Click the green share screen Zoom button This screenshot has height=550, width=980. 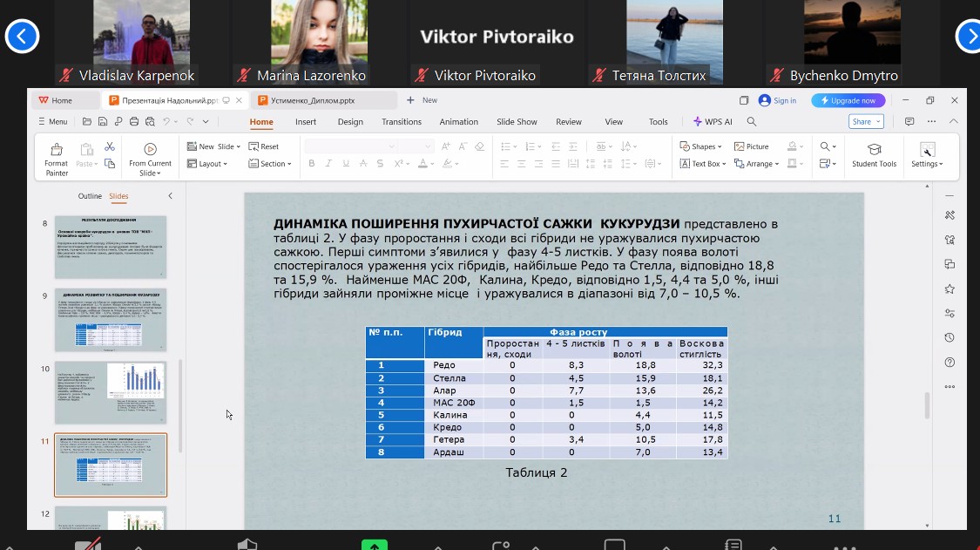click(x=375, y=545)
